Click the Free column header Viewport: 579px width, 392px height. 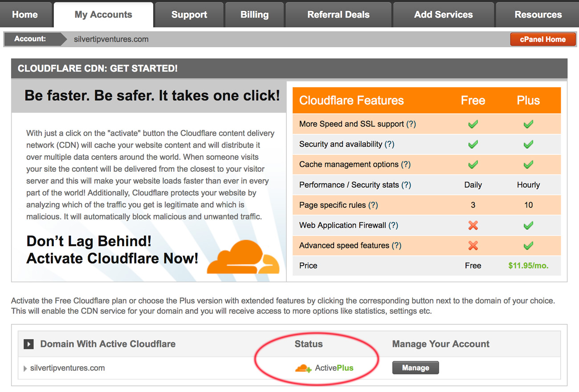click(473, 101)
